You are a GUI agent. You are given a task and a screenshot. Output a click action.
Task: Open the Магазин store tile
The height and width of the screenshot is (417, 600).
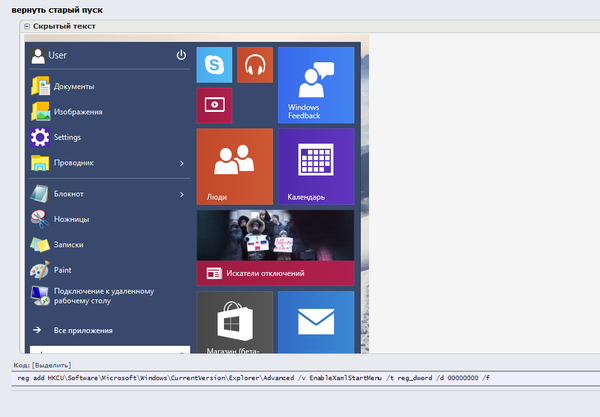235,322
